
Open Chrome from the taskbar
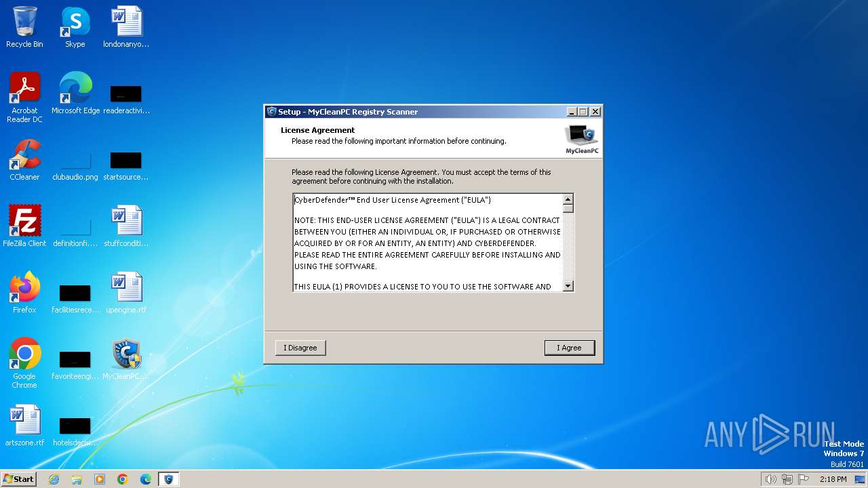(x=123, y=479)
